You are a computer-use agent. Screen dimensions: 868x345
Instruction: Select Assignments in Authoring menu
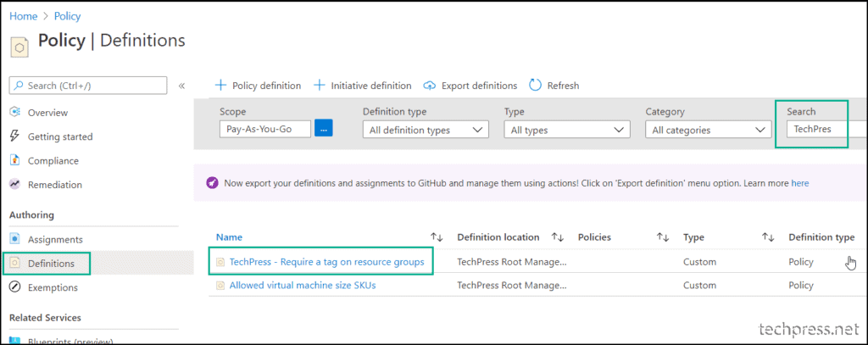[x=55, y=239]
